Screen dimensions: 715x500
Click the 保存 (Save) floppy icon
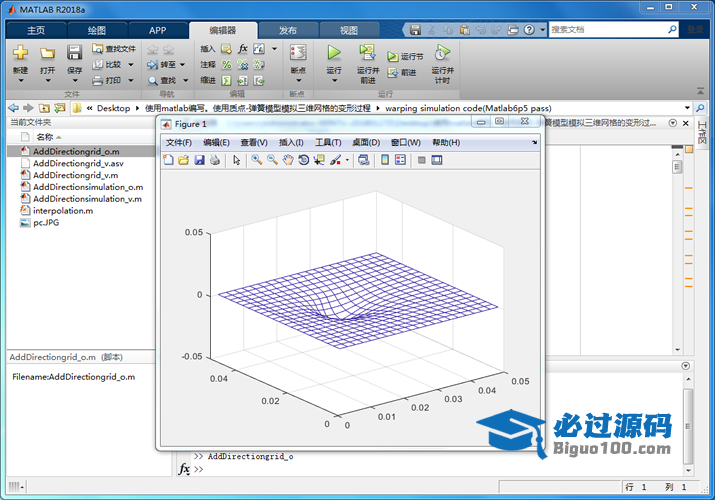pos(74,52)
